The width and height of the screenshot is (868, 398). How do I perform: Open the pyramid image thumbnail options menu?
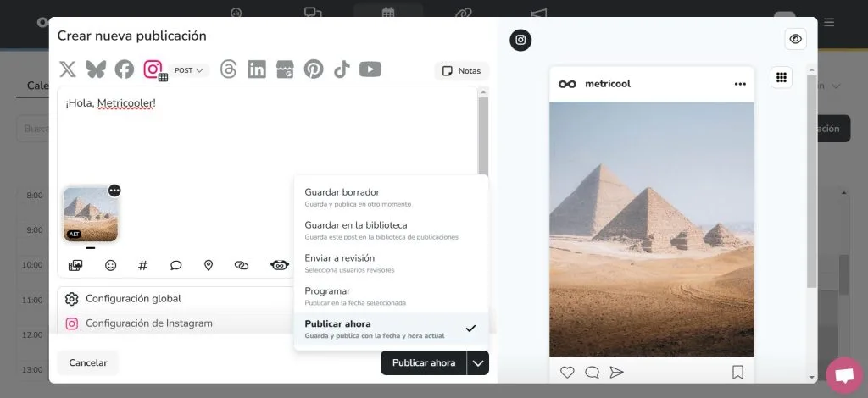[114, 191]
